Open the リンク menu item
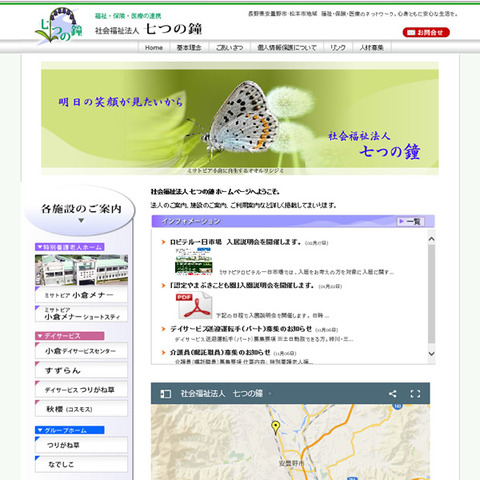The image size is (480, 480). click(338, 48)
